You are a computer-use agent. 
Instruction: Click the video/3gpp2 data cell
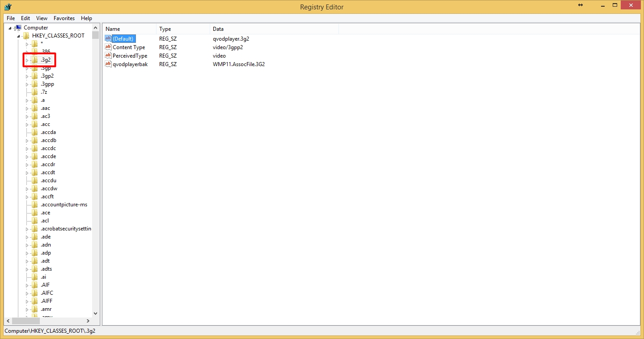228,47
